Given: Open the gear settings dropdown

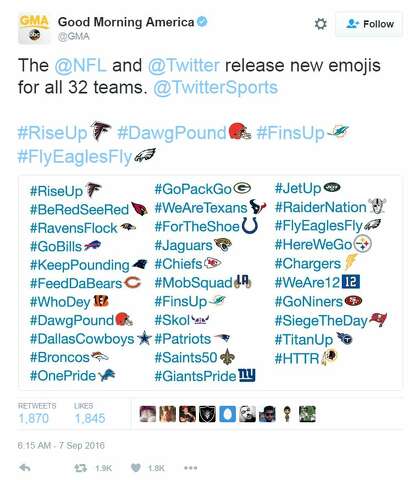Looking at the screenshot, I should tap(321, 24).
